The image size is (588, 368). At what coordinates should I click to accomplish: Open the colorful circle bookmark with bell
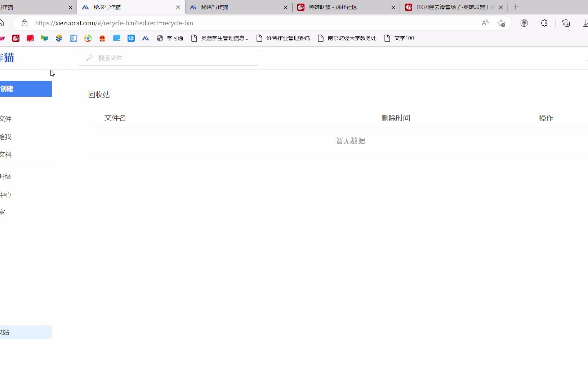click(x=88, y=38)
